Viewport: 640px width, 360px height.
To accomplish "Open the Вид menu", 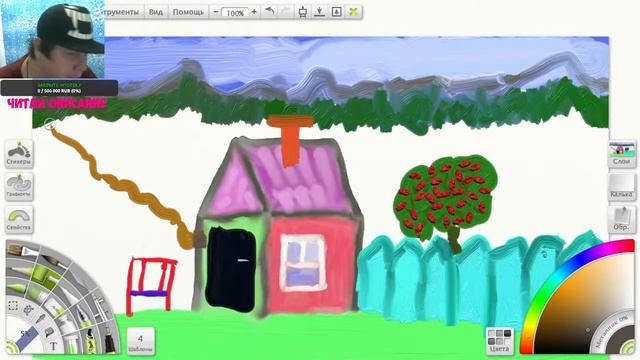I will pos(156,12).
